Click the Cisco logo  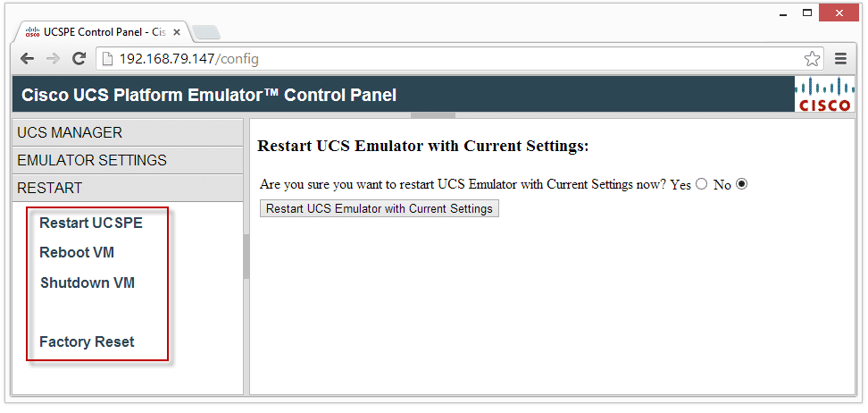point(824,94)
